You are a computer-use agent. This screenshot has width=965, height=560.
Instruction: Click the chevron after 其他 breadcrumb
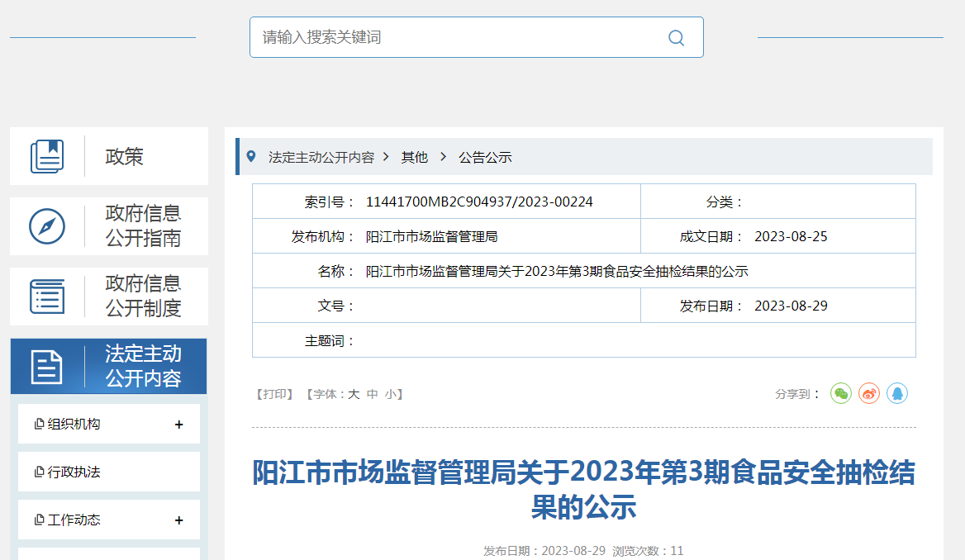(443, 157)
